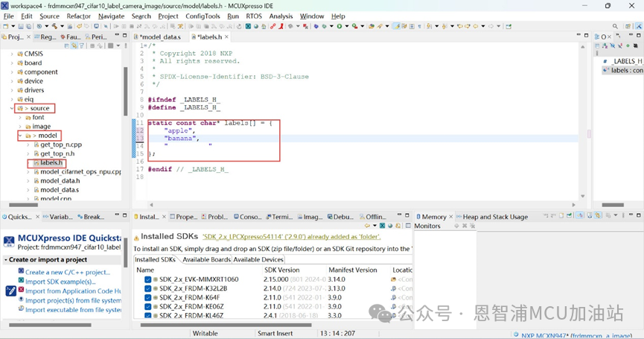The image size is (644, 339).
Task: Click the MCUXpresso IDE Quickstart logo icon
Action: click(9, 241)
